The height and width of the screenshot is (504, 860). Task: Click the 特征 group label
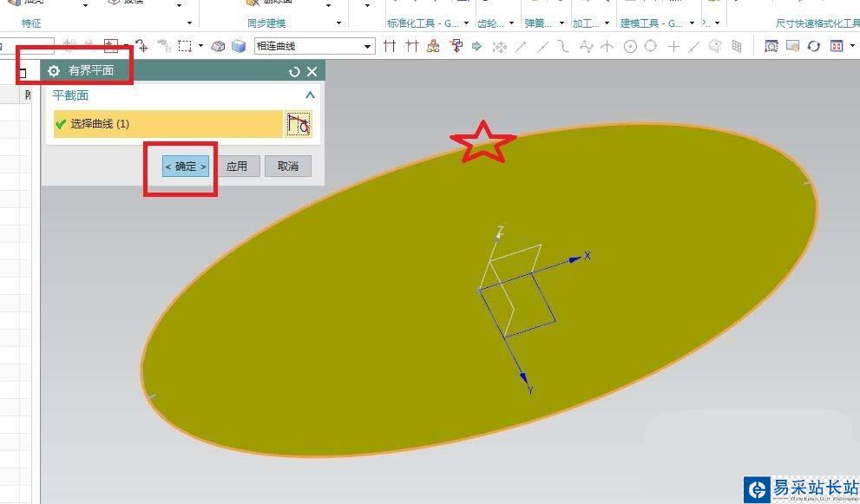31,23
